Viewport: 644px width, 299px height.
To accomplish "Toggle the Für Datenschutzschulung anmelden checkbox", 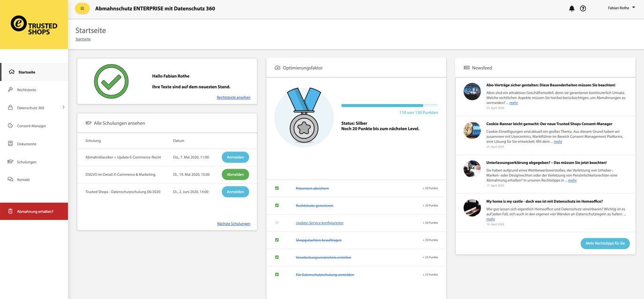I will pos(277,275).
